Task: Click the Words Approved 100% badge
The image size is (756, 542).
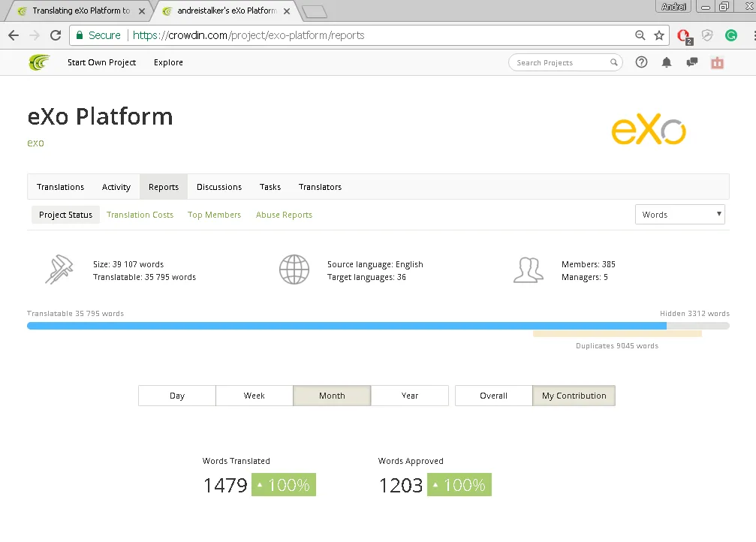Action: point(459,485)
